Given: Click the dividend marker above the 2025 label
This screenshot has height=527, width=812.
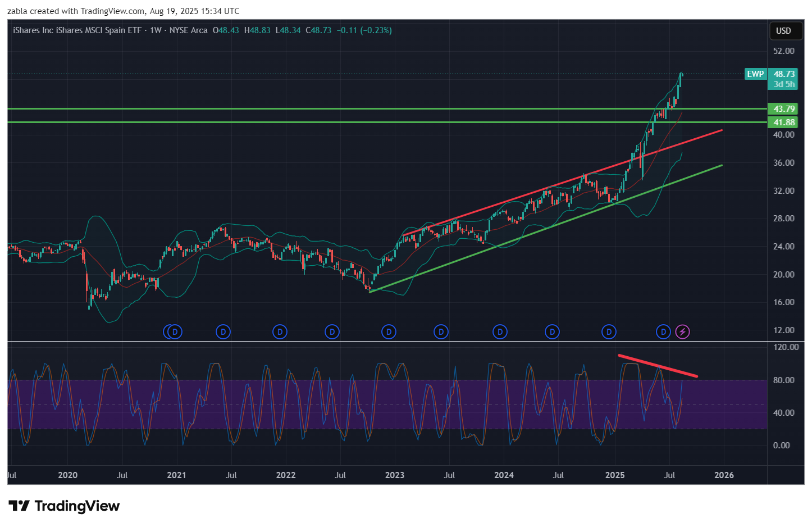Looking at the screenshot, I should (609, 332).
